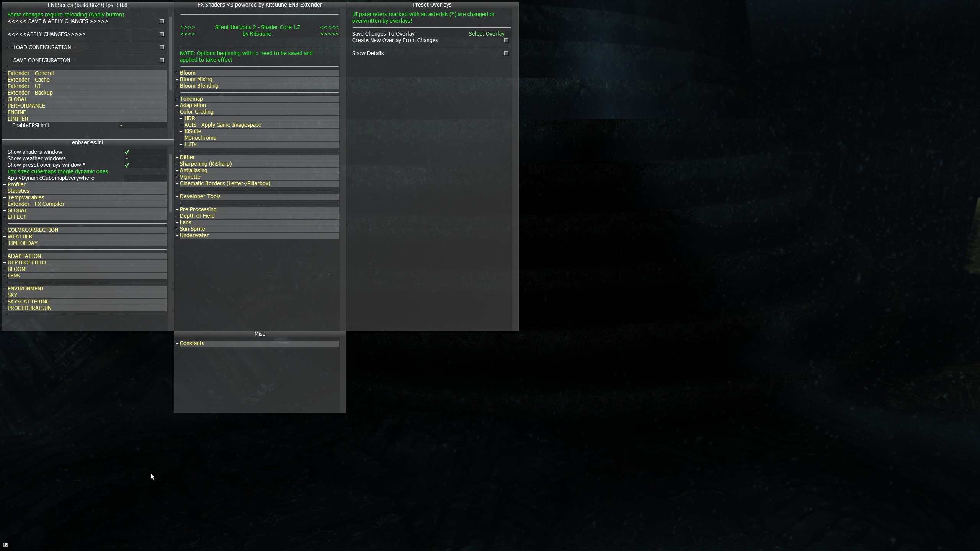This screenshot has height=551, width=980.
Task: Expand ENVIRONMENT section
Action: (x=85, y=289)
